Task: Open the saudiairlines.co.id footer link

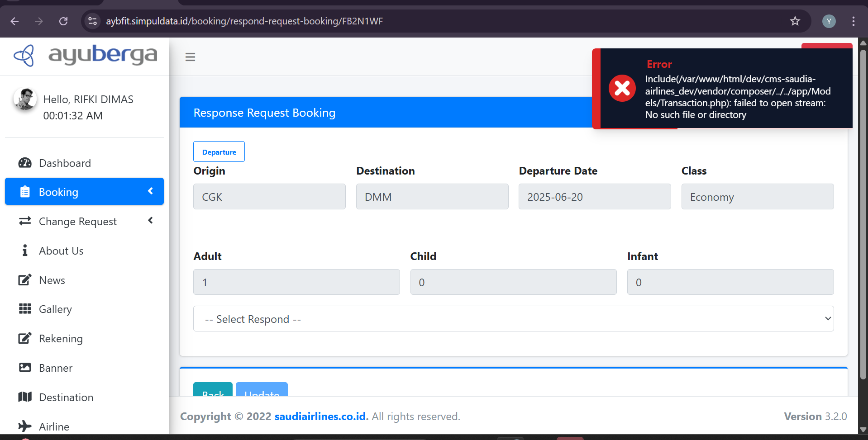Action: pos(321,416)
